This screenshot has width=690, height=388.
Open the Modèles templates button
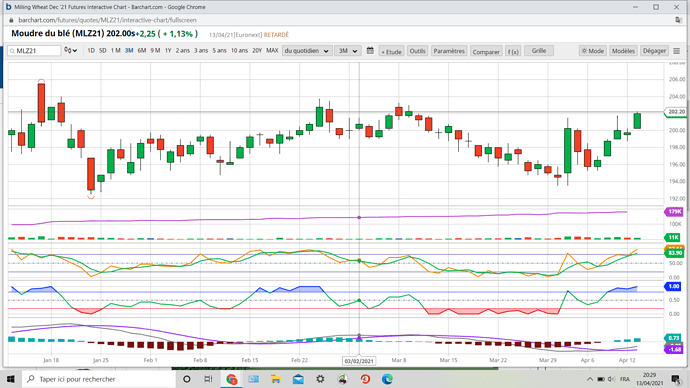click(623, 51)
